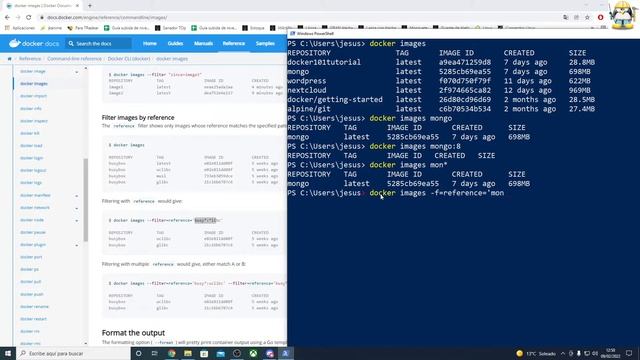640x360 pixels.
Task: Open the Guides tab in Docker docs
Action: (176, 43)
